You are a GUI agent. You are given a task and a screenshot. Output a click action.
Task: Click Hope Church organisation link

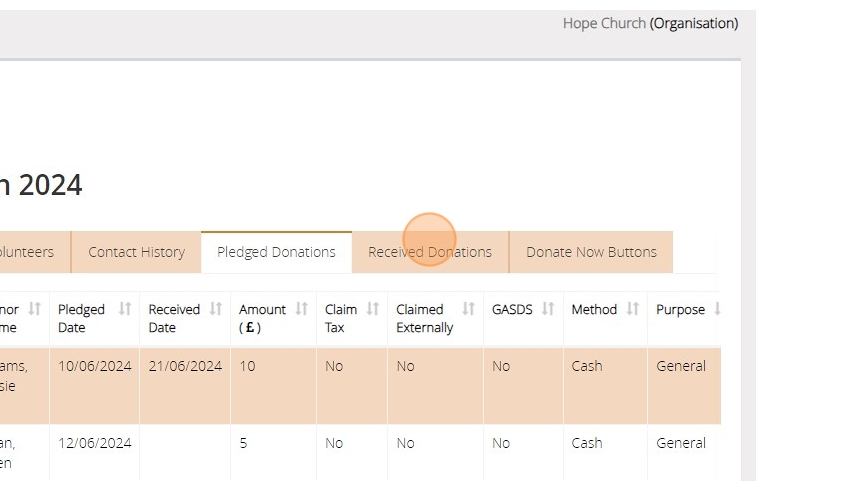click(604, 23)
